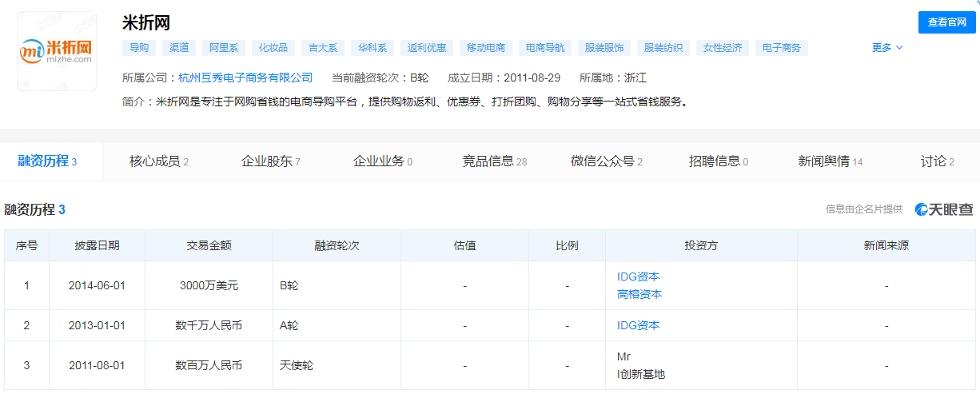Click the 高榕资本 investor link
This screenshot has height=394, width=980.
click(639, 294)
